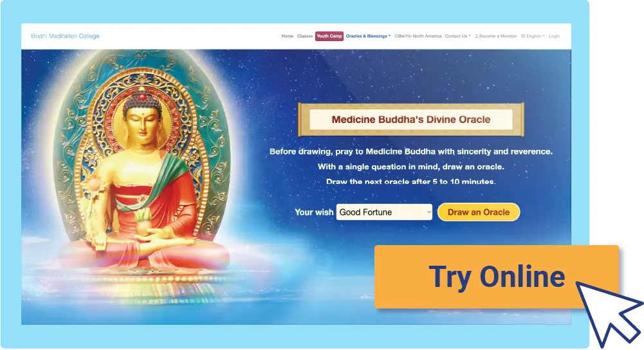Image resolution: width=644 pixels, height=350 pixels.
Task: Click the Login link
Action: [554, 36]
